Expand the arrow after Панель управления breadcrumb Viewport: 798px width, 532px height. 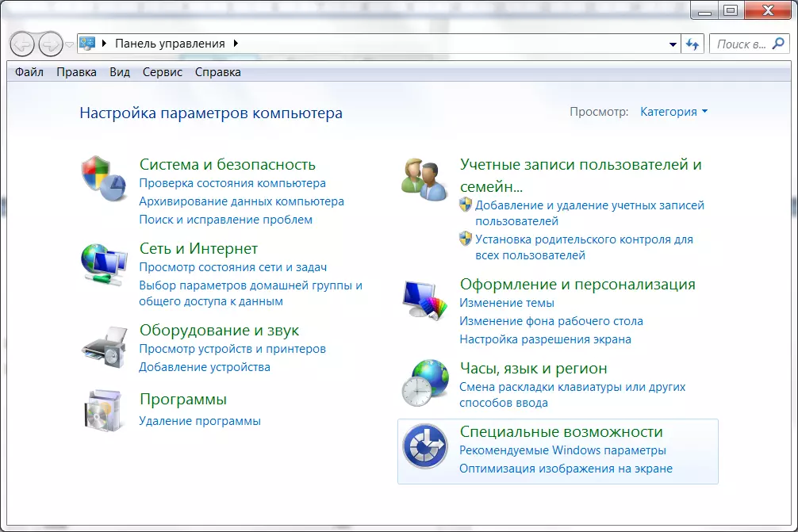[236, 44]
